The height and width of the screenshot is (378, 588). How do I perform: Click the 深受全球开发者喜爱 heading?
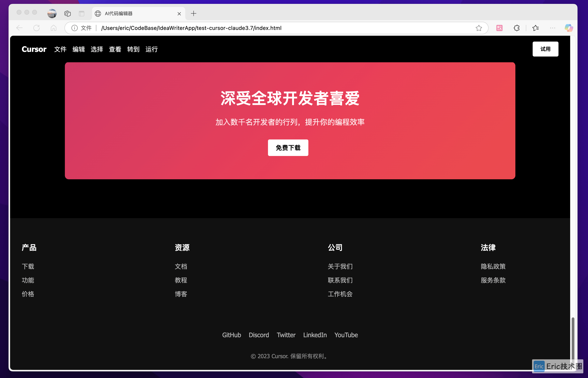click(x=290, y=98)
